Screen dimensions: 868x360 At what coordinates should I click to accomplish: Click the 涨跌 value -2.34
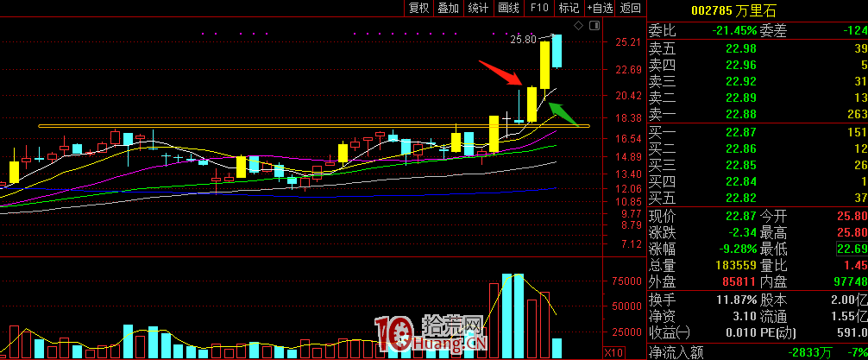pos(740,232)
